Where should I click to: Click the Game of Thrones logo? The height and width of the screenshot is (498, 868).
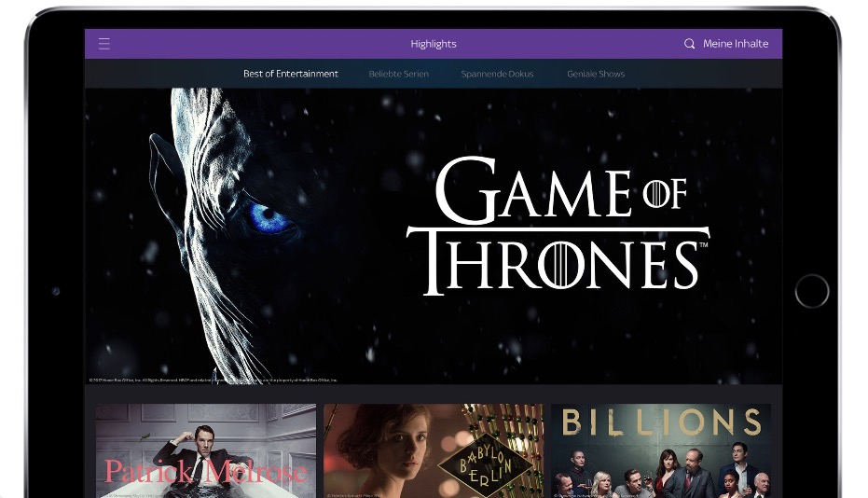click(x=558, y=224)
